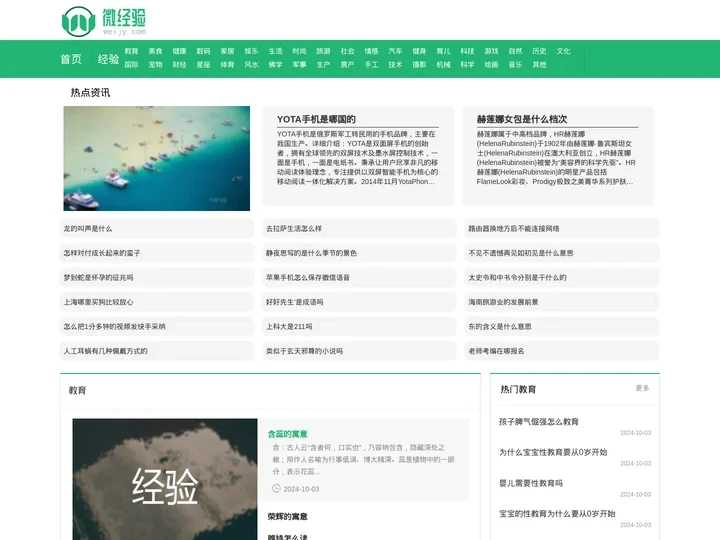Open 人工耳蜗有几种佩戴方式的 link
This screenshot has height=540, width=720.
106,351
